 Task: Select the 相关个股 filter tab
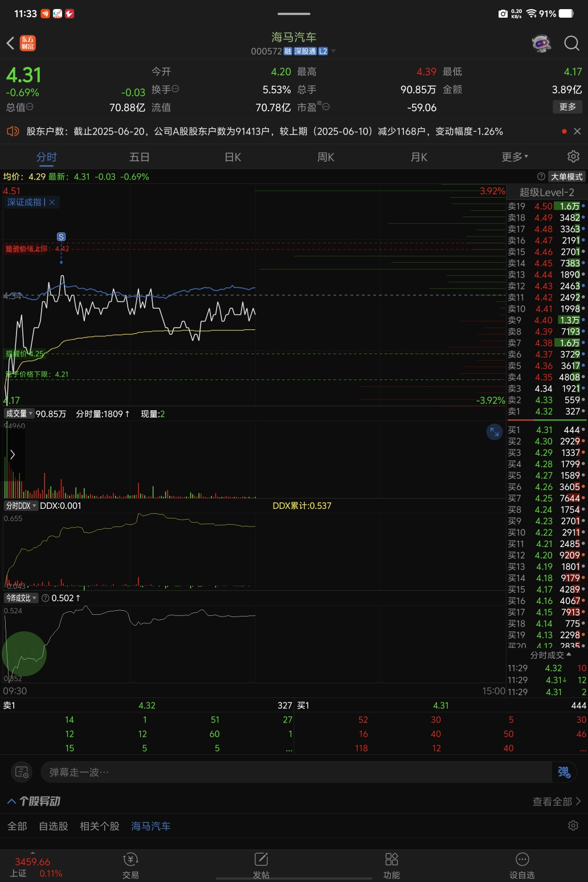[100, 826]
